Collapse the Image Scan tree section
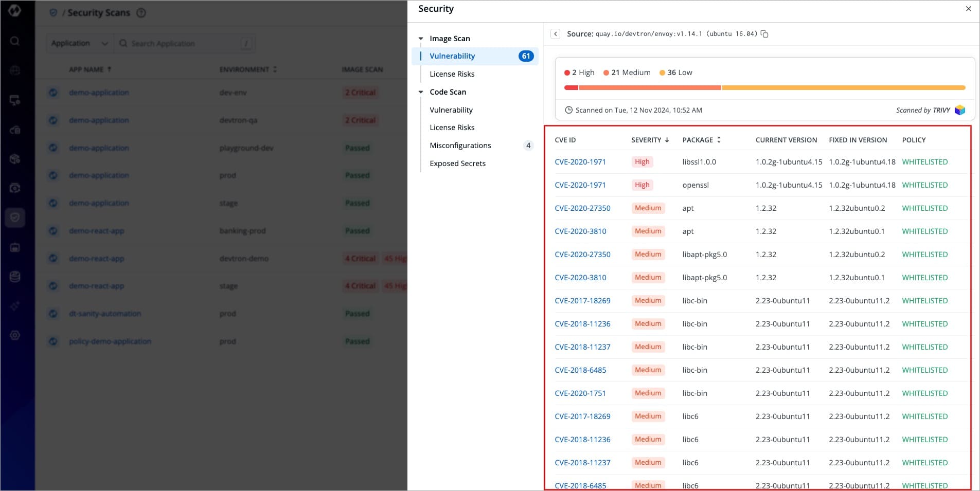Viewport: 980px width, 491px height. [x=421, y=39]
